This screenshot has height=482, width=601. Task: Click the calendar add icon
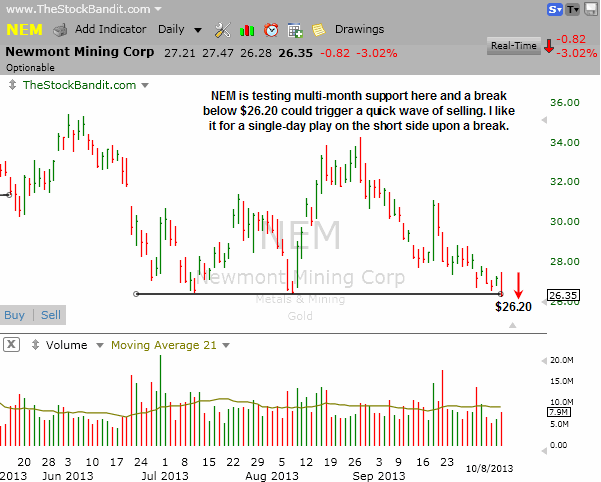tap(295, 30)
